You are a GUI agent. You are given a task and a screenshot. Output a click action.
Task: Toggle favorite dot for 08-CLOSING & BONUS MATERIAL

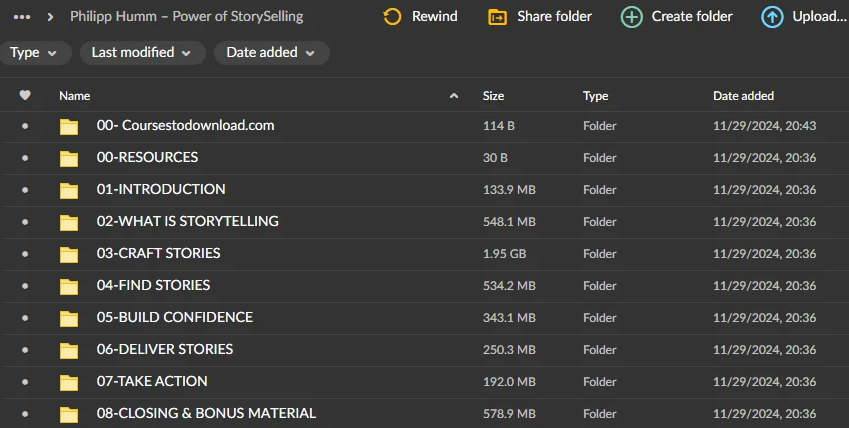25,413
